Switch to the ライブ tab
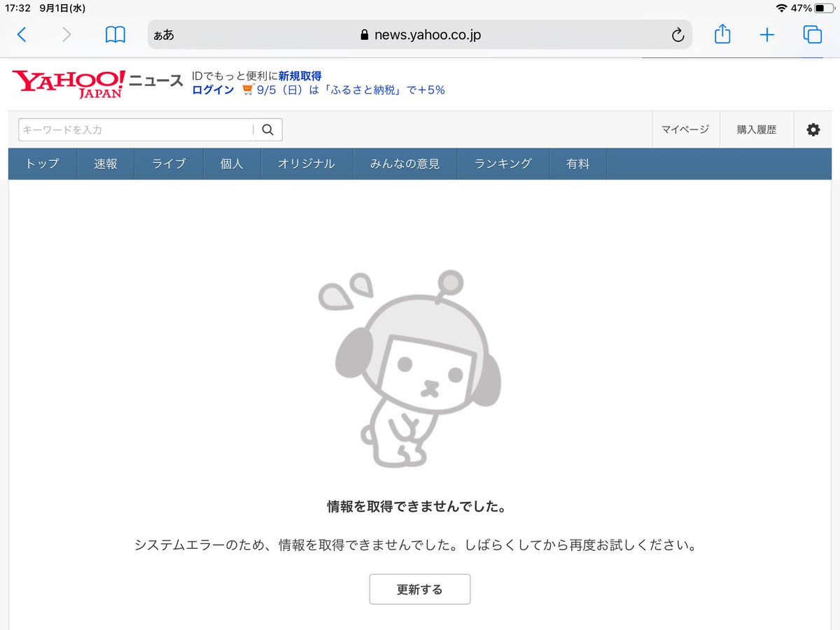This screenshot has width=840, height=630. click(x=169, y=164)
